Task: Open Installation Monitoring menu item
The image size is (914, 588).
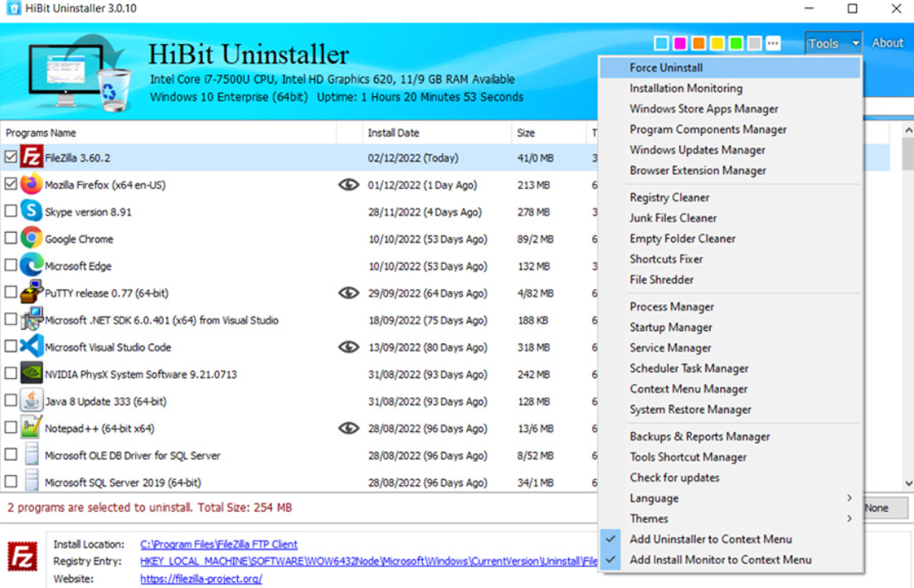Action: (731, 88)
